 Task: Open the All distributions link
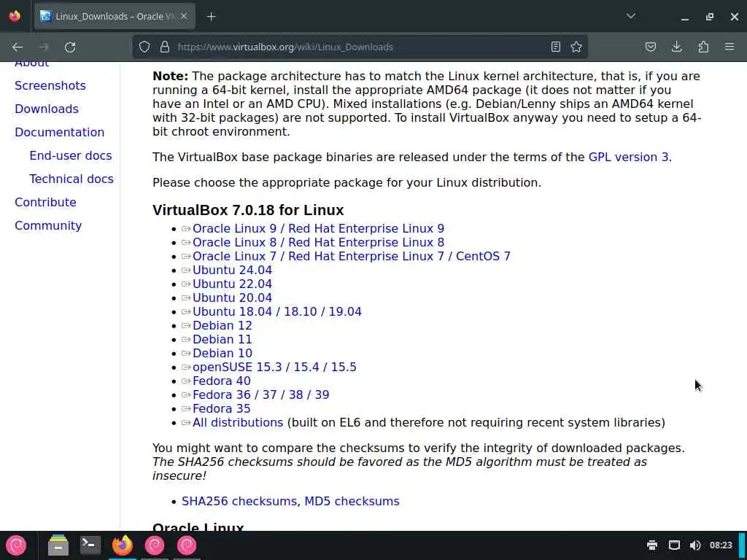(238, 422)
